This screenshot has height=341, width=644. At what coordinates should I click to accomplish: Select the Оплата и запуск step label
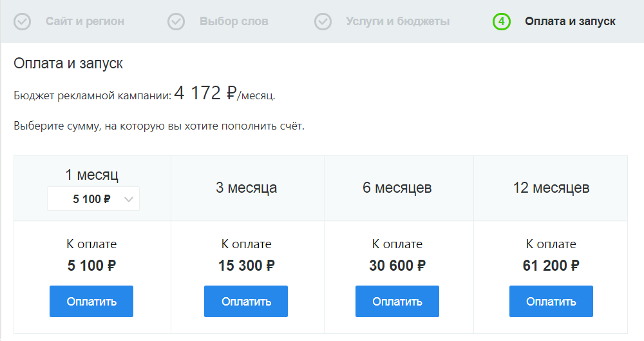[x=570, y=22]
